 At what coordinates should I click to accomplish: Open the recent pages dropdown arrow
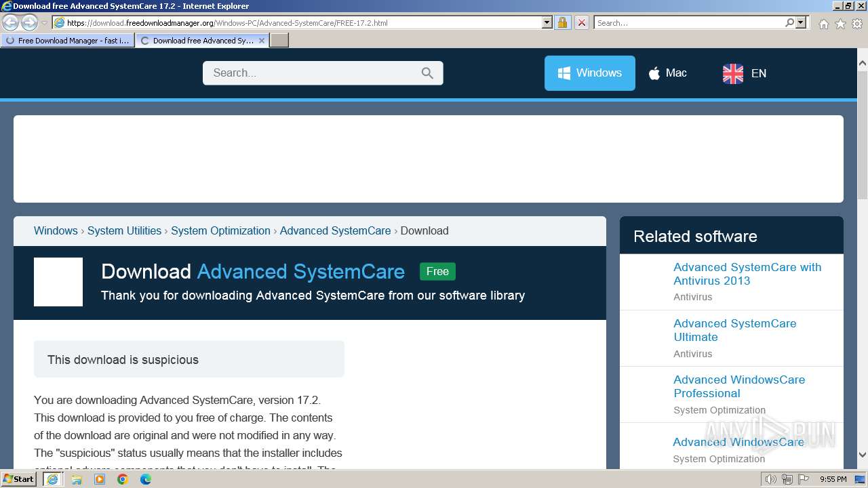tap(45, 23)
